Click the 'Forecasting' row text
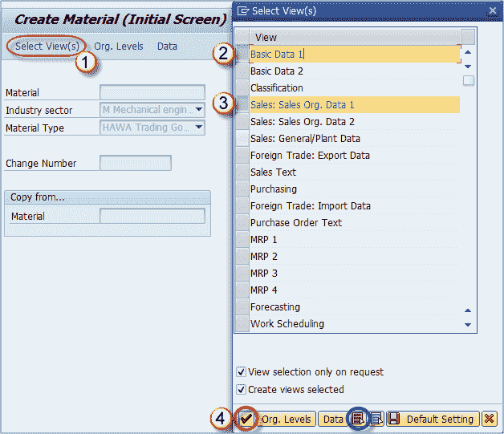The width and height of the screenshot is (504, 434). tap(275, 306)
